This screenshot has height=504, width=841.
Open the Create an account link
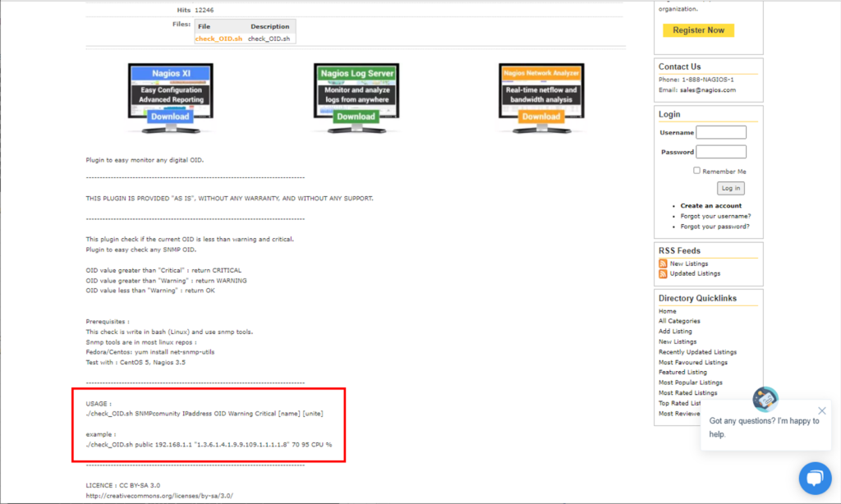[x=710, y=206]
